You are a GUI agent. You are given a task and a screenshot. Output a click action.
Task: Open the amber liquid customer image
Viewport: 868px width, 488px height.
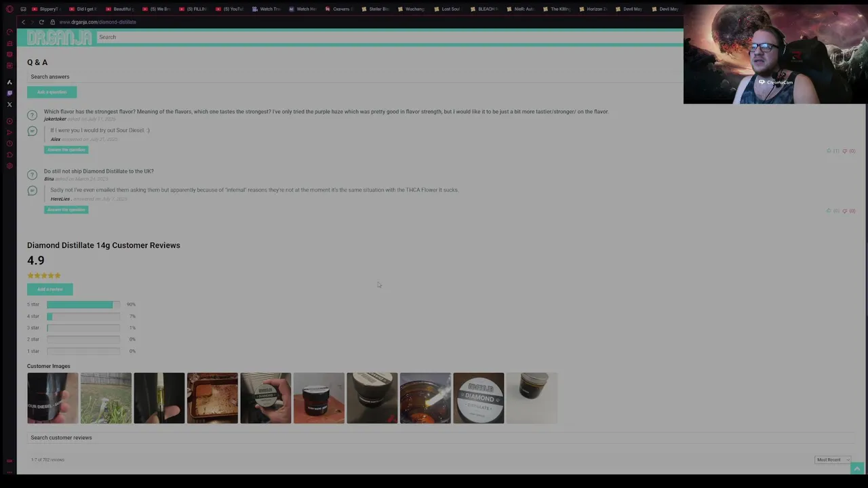coord(425,399)
